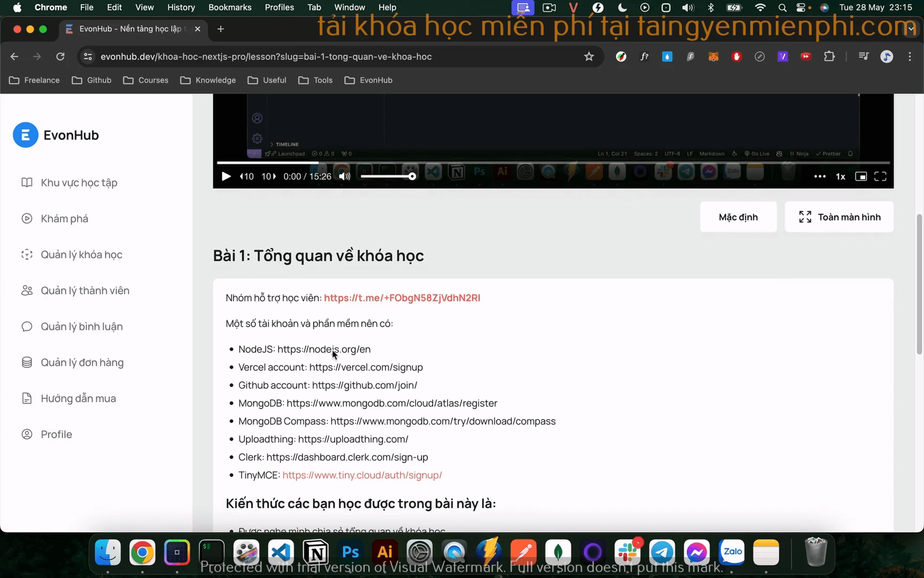Open the Telegram support group link
Viewport: 924px width, 578px height.
(x=402, y=298)
